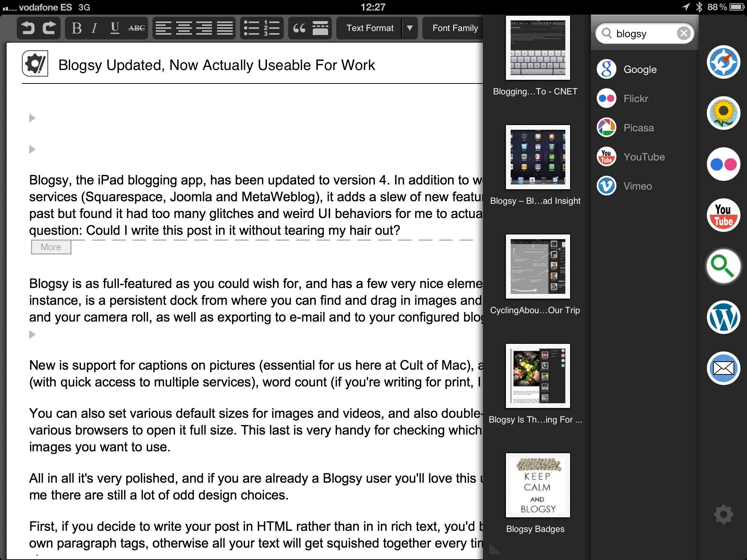Open the WordPress publish dock icon
Viewport: 747px width, 560px height.
pyautogui.click(x=723, y=317)
